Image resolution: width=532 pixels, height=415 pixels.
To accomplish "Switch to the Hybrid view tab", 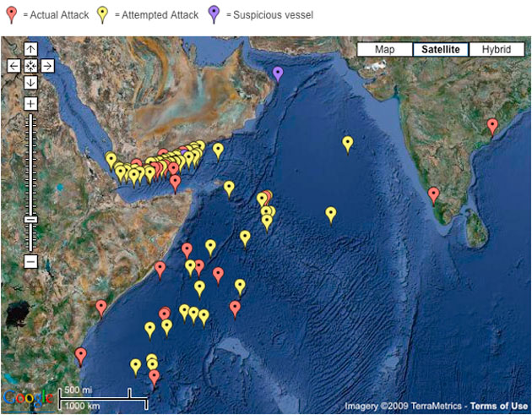I will pyautogui.click(x=497, y=50).
